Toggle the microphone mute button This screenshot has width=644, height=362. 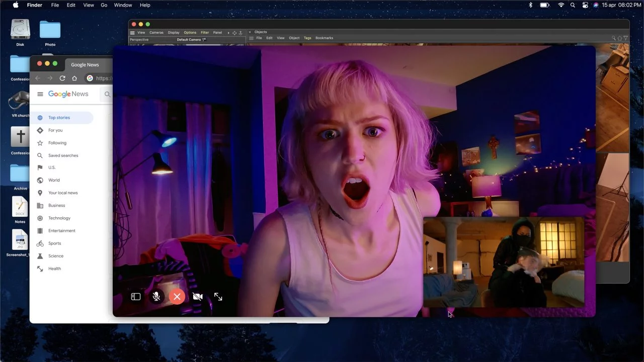156,297
